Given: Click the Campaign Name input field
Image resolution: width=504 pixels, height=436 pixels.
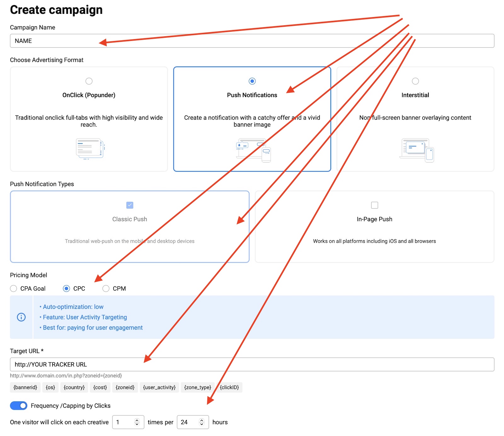Looking at the screenshot, I should point(252,41).
